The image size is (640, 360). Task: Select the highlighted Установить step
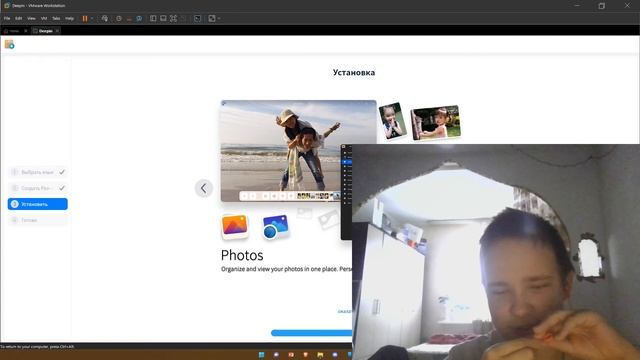click(x=38, y=204)
